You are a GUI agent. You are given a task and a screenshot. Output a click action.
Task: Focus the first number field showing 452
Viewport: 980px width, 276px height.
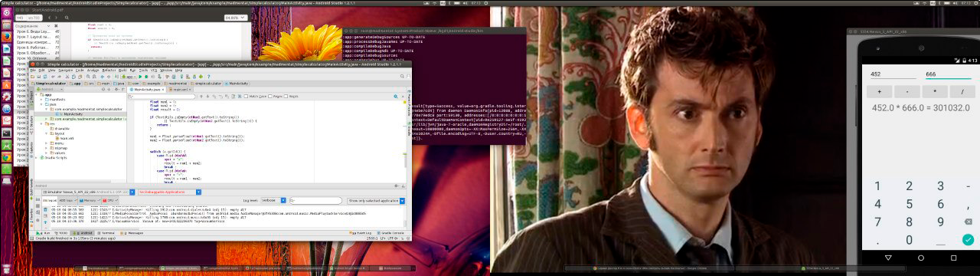point(893,74)
